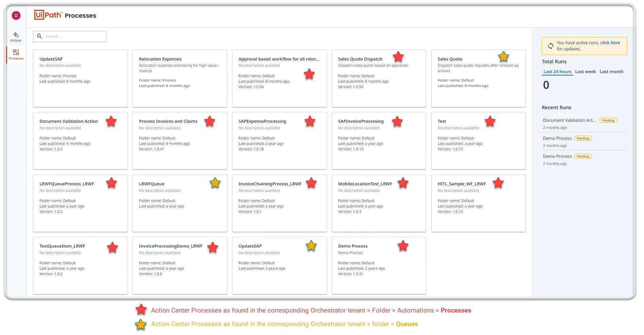
Task: Select the Sales Quote Dispatch process card
Action: coord(379,79)
